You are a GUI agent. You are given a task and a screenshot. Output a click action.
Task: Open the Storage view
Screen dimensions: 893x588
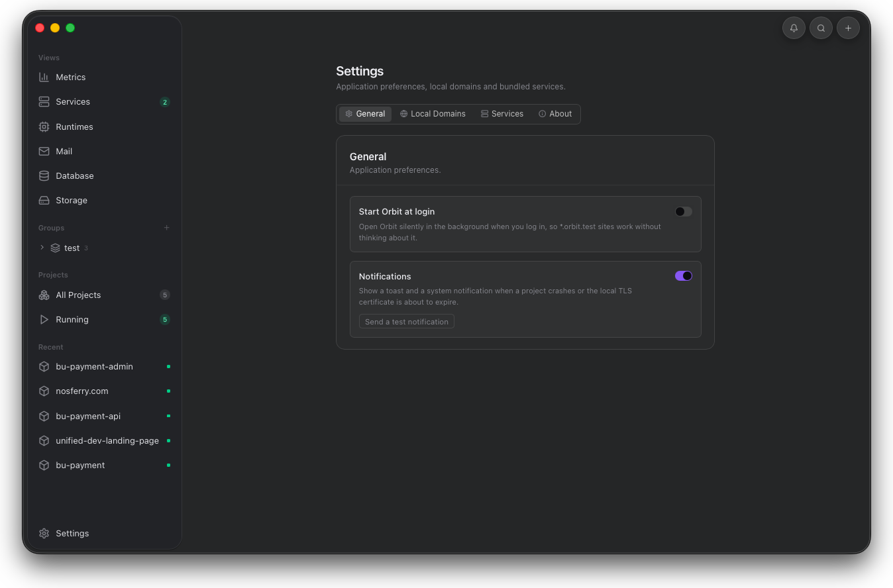tap(72, 200)
